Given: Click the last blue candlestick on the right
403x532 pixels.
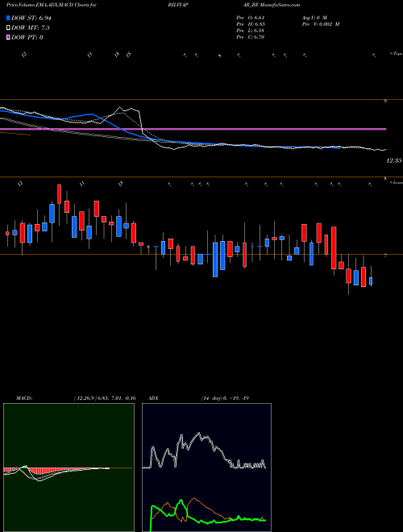Looking at the screenshot, I should pyautogui.click(x=371, y=281).
